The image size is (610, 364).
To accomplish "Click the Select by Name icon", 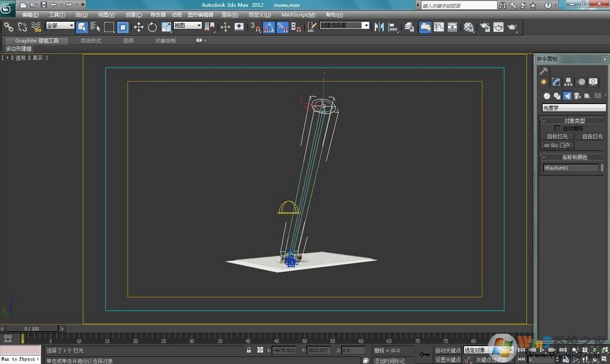I will click(95, 27).
